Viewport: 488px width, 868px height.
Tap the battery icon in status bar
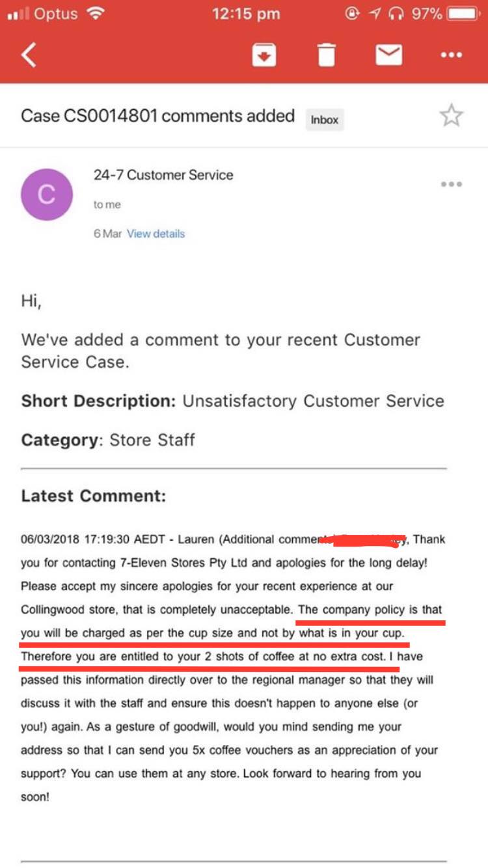click(464, 14)
